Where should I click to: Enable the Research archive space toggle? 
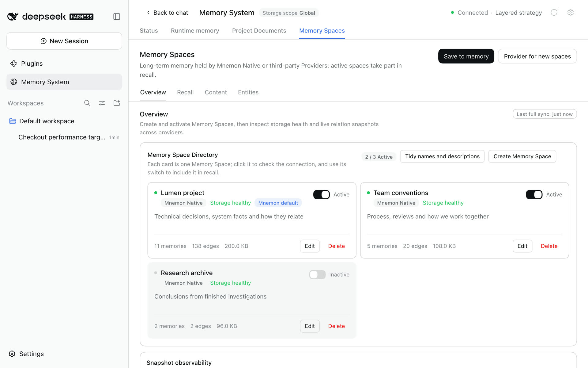point(317,274)
